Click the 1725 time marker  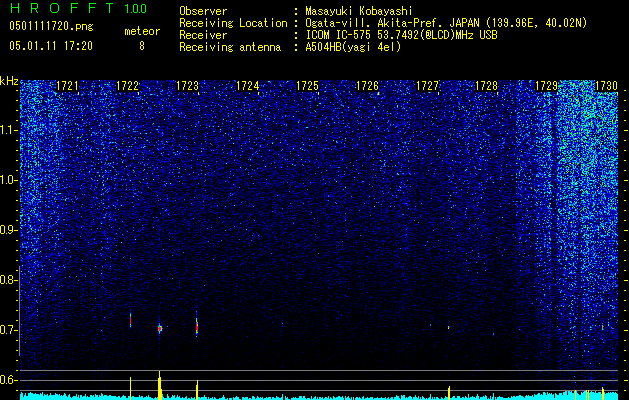tap(307, 86)
